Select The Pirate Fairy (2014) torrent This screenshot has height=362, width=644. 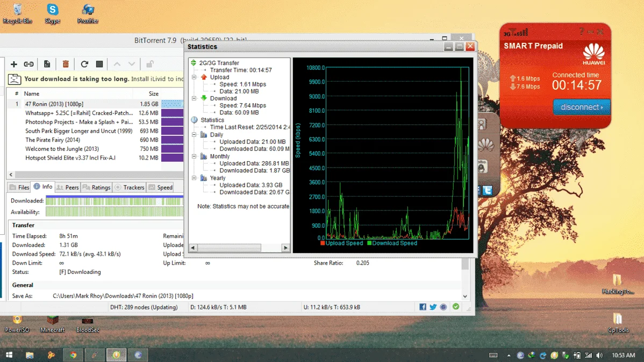(95, 140)
